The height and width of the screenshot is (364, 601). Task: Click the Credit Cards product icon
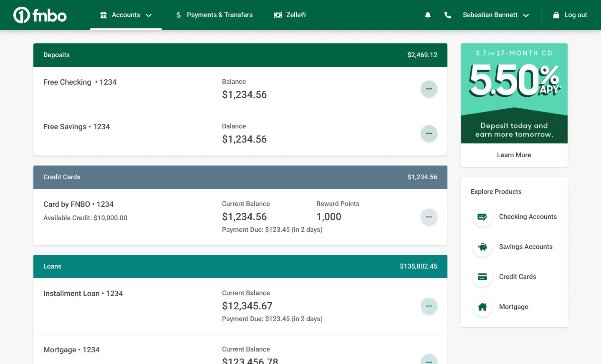point(482,277)
